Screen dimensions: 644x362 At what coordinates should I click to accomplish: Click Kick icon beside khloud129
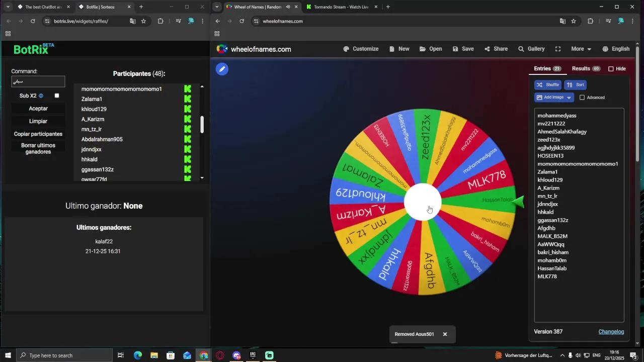coord(188,109)
